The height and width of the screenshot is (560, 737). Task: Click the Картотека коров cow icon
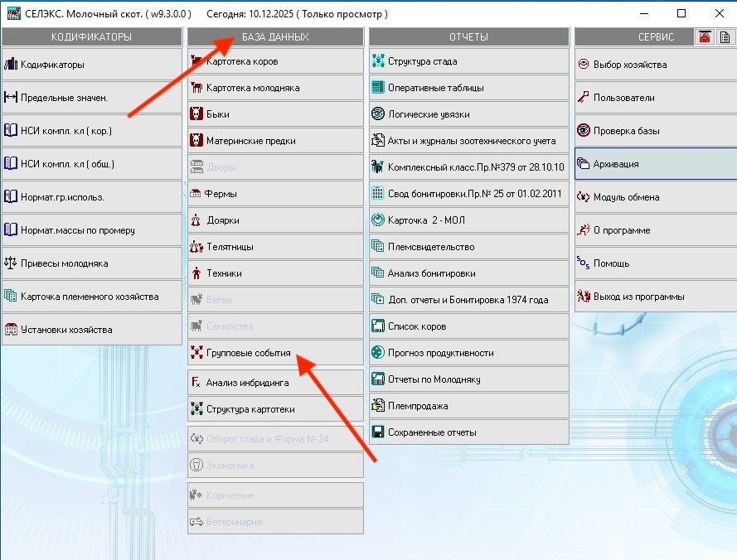point(196,61)
